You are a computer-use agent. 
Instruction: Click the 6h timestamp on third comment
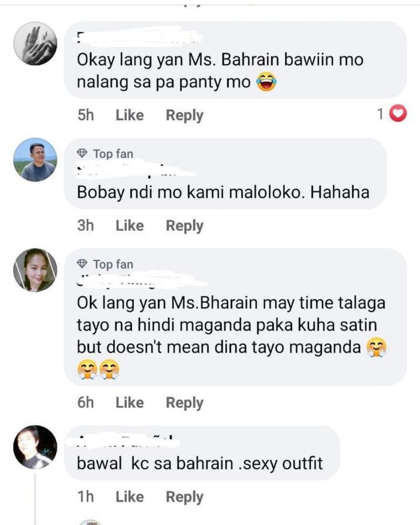[x=86, y=403]
